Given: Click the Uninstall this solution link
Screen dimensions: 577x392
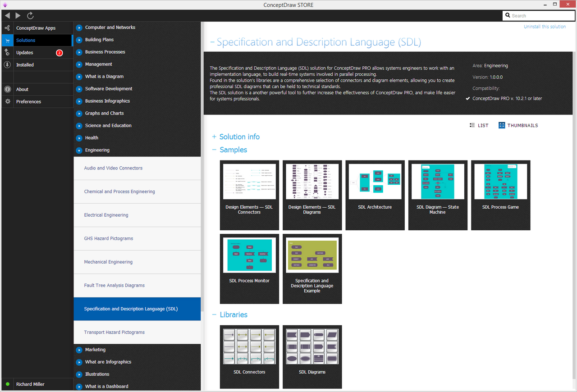Looking at the screenshot, I should (545, 27).
